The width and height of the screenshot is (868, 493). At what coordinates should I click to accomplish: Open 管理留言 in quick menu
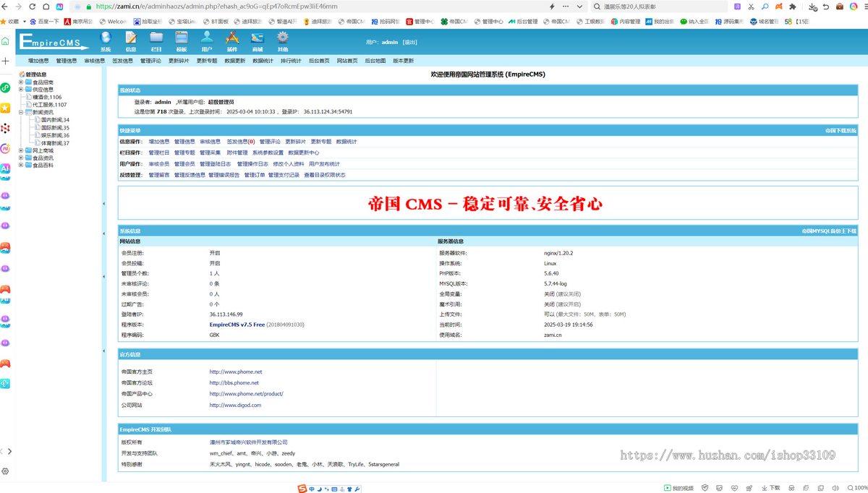click(x=159, y=175)
